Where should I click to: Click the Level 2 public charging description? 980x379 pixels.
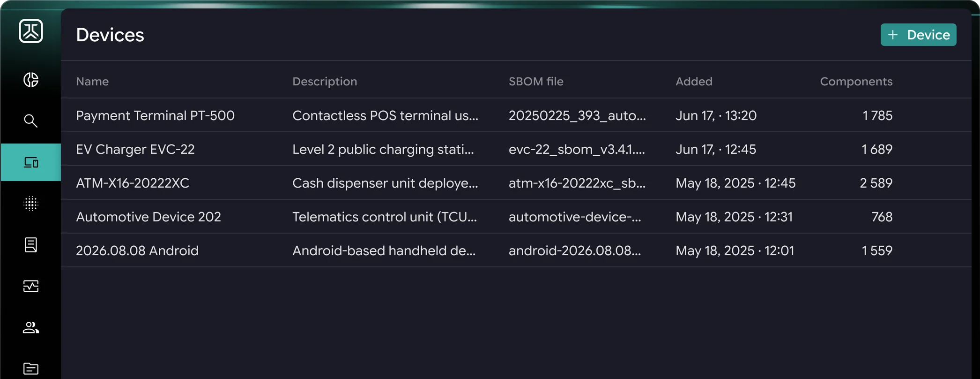tap(383, 149)
